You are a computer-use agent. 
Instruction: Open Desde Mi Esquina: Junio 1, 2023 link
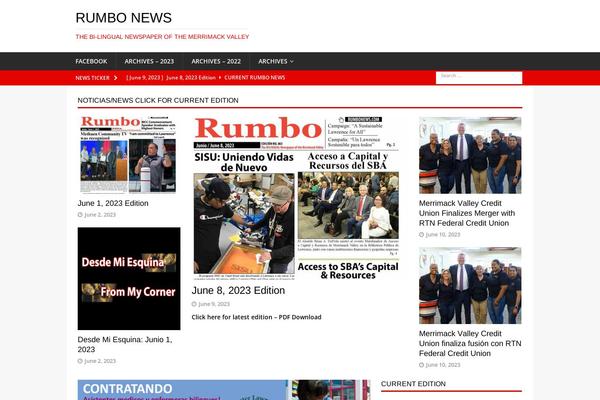point(125,344)
